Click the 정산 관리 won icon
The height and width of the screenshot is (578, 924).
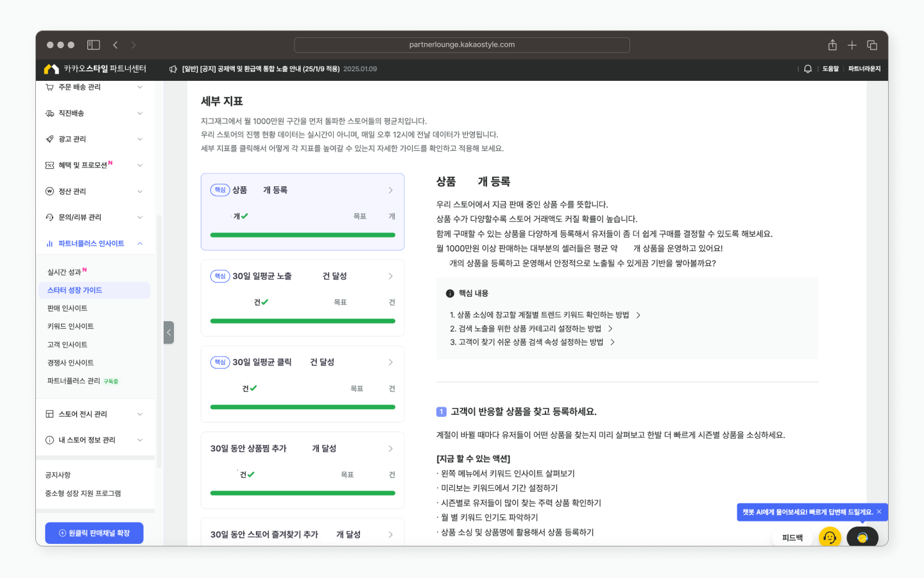tap(49, 191)
